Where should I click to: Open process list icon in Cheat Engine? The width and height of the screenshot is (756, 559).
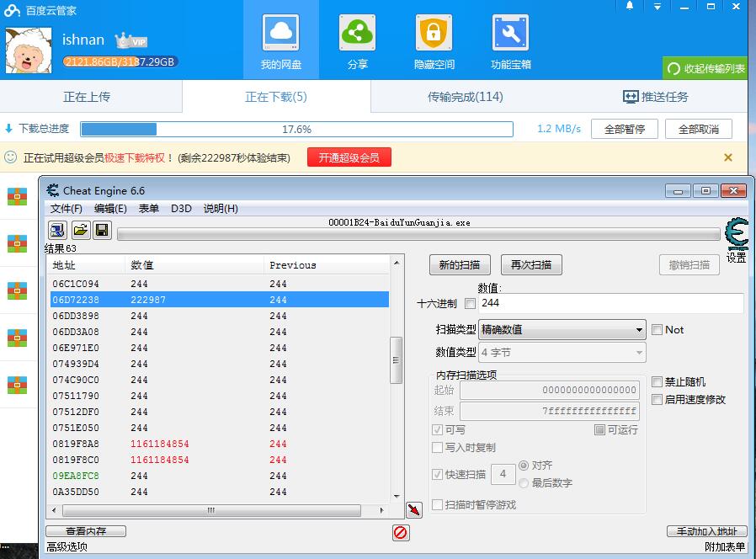point(57,230)
